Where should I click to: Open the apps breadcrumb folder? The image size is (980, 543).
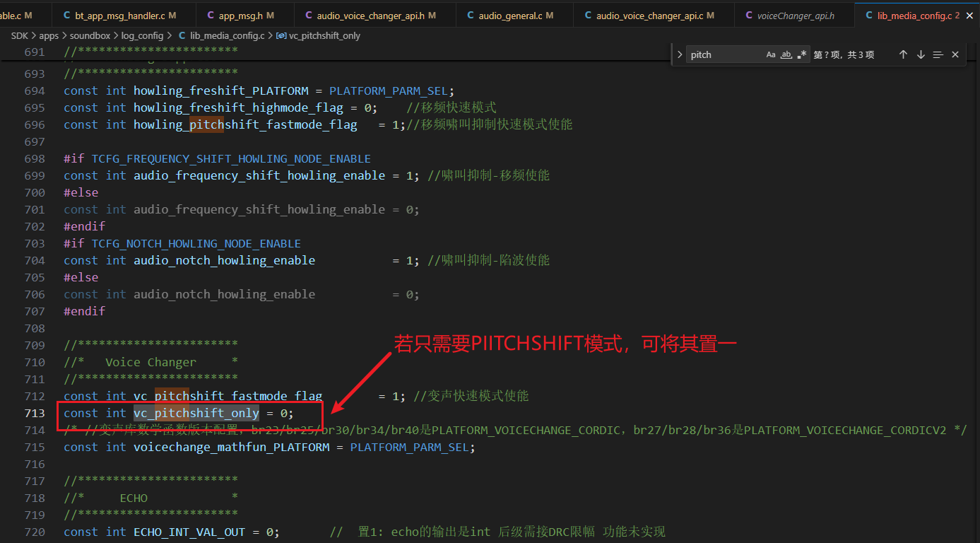pos(49,35)
